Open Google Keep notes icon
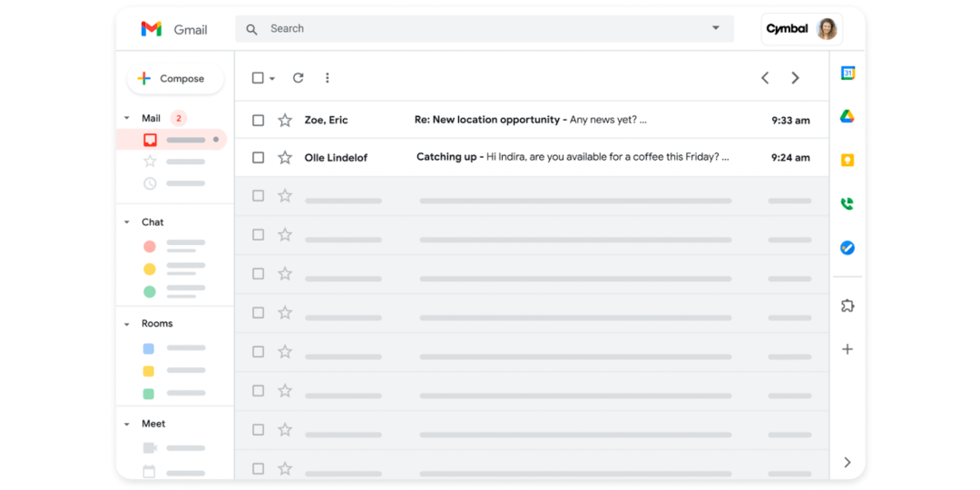The height and width of the screenshot is (490, 980). click(x=848, y=161)
